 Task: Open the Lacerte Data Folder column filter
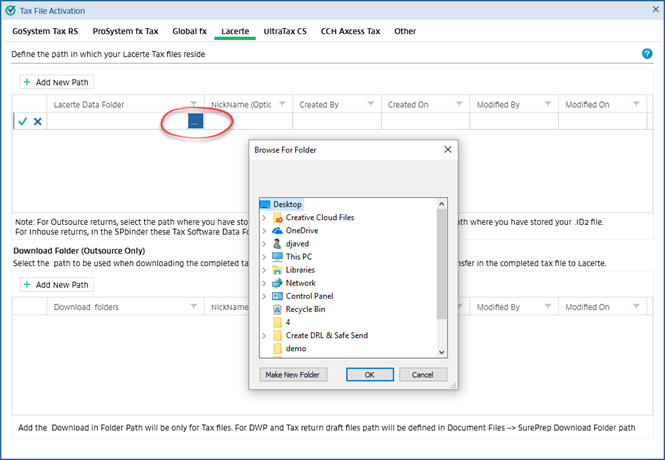tap(193, 104)
